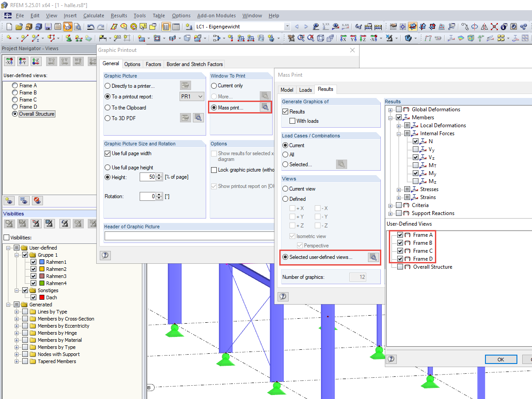The height and width of the screenshot is (399, 532).
Task: Click the Selected user-defined views browse icon
Action: click(373, 257)
